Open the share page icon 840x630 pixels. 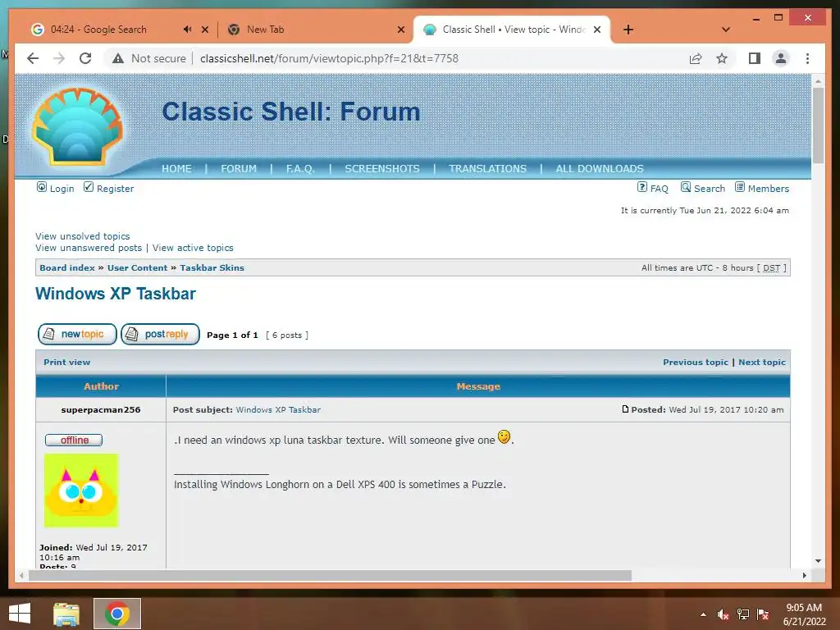696,58
